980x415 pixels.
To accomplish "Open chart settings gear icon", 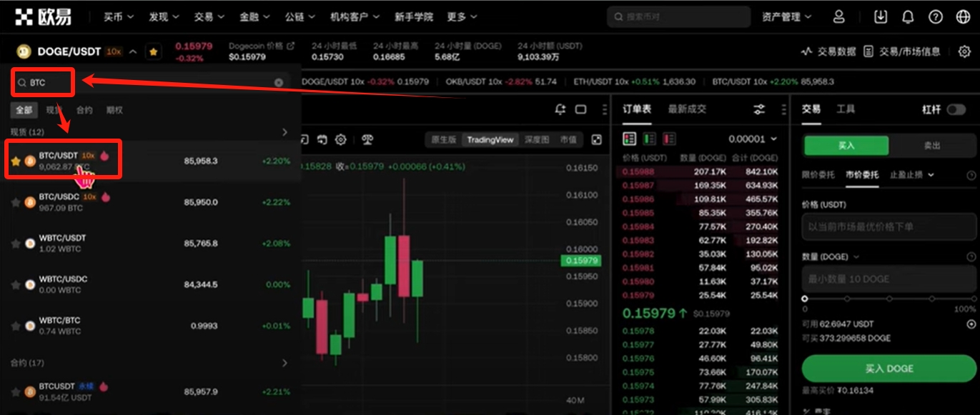I will tap(341, 139).
